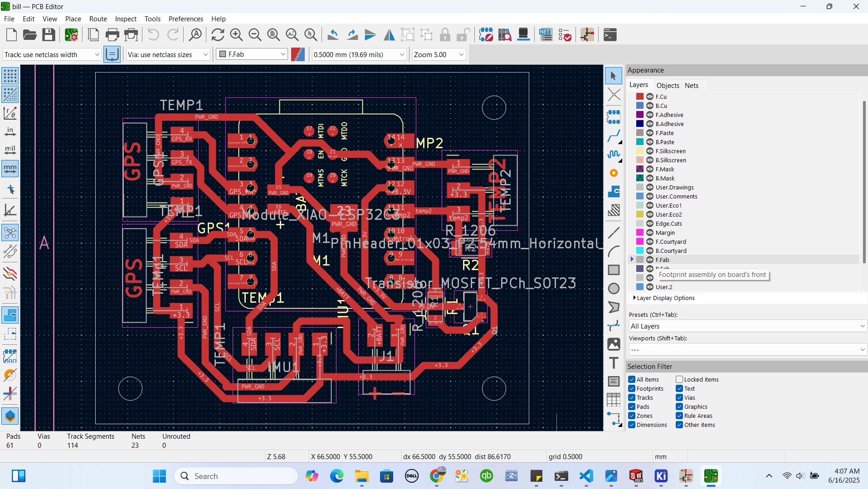868x489 pixels.
Task: Open a board file with folder icon
Action: coord(30,35)
